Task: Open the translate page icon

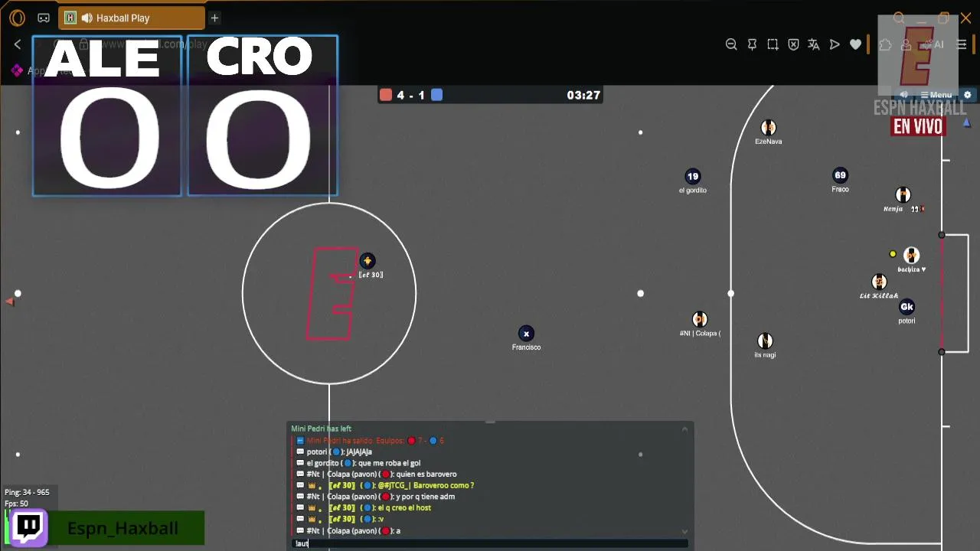Action: 814,44
